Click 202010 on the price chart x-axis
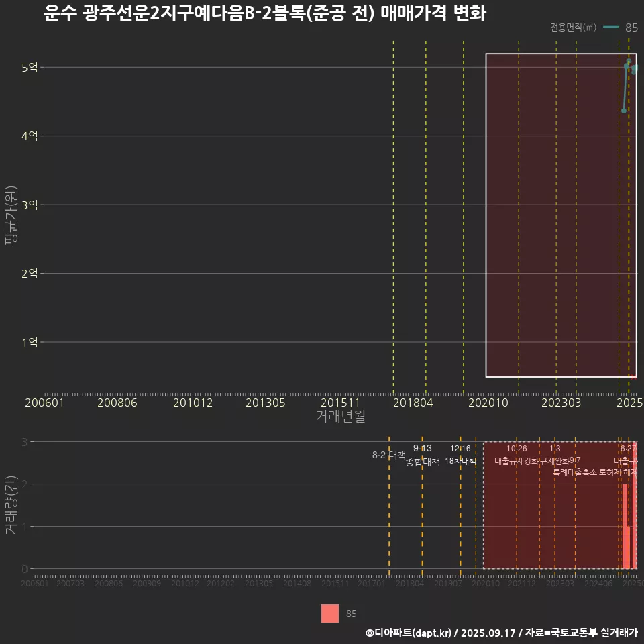 click(488, 402)
